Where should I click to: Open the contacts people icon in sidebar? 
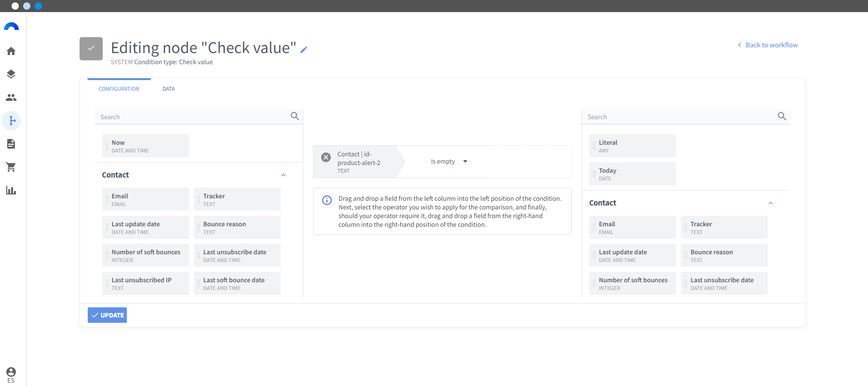coord(11,97)
